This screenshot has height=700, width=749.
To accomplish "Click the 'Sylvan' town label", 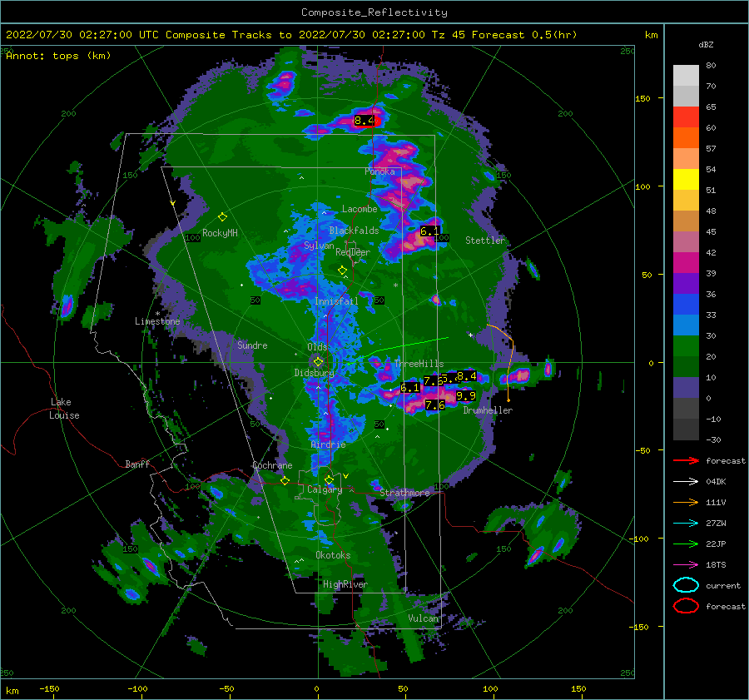I will tap(319, 246).
